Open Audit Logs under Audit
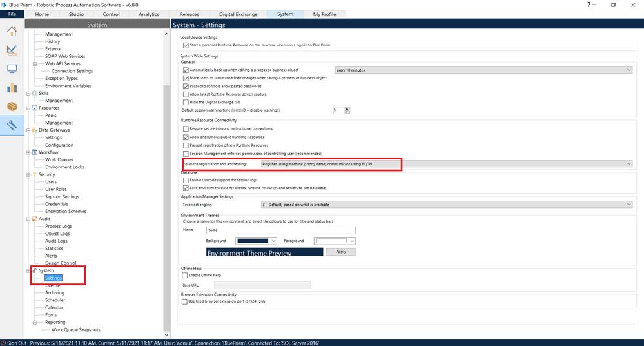The height and width of the screenshot is (346, 644). click(x=56, y=241)
